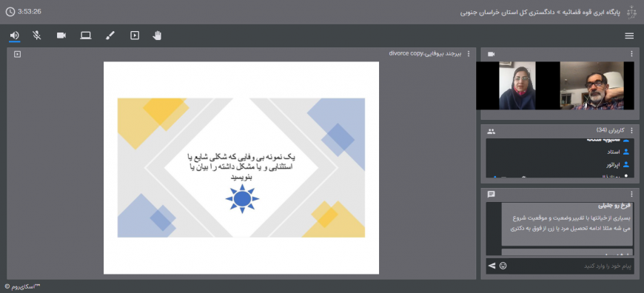
Task: Click the male presenter's video thumbnail
Action: point(592,85)
